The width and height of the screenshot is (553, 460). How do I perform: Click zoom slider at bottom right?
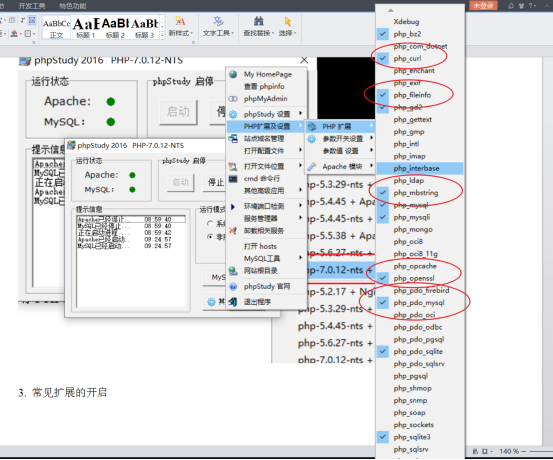[x=540, y=451]
